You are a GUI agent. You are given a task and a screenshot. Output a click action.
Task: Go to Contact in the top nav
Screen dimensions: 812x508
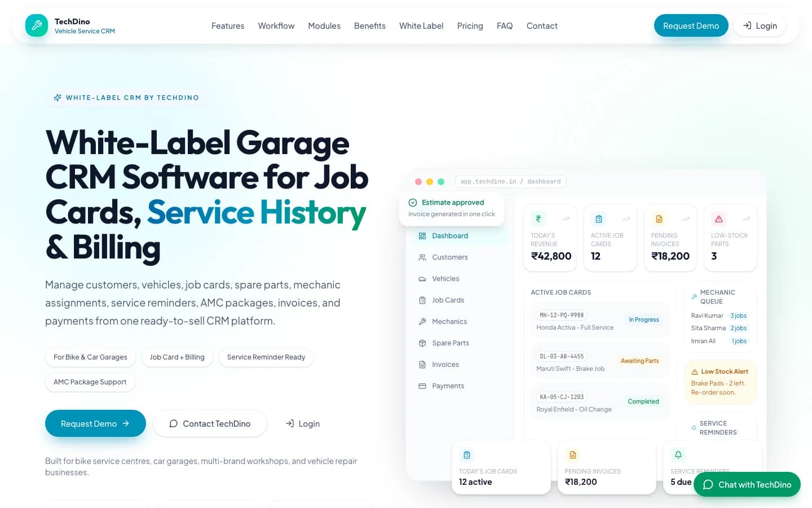[542, 26]
